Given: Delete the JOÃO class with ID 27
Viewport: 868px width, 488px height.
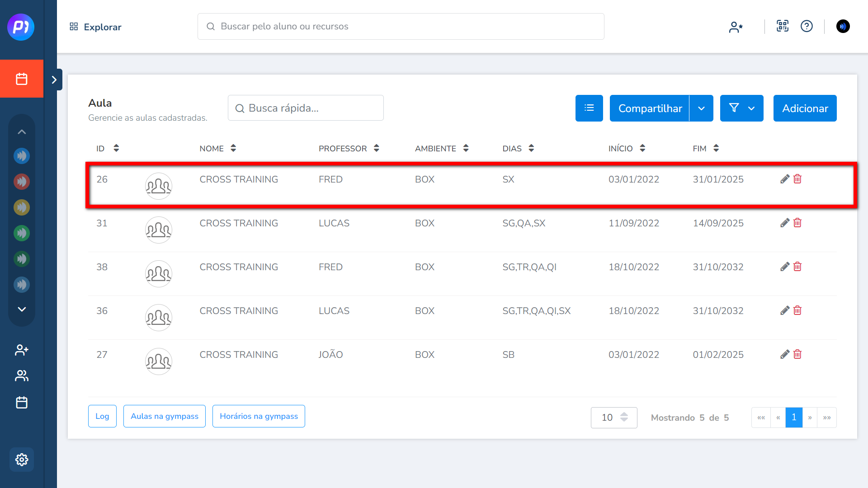Looking at the screenshot, I should click(797, 354).
